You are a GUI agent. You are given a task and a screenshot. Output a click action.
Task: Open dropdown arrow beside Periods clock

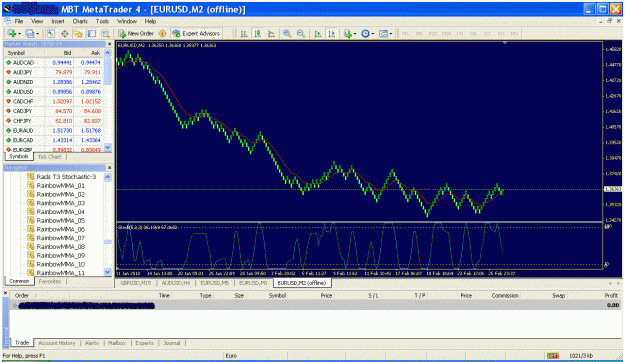pos(373,34)
